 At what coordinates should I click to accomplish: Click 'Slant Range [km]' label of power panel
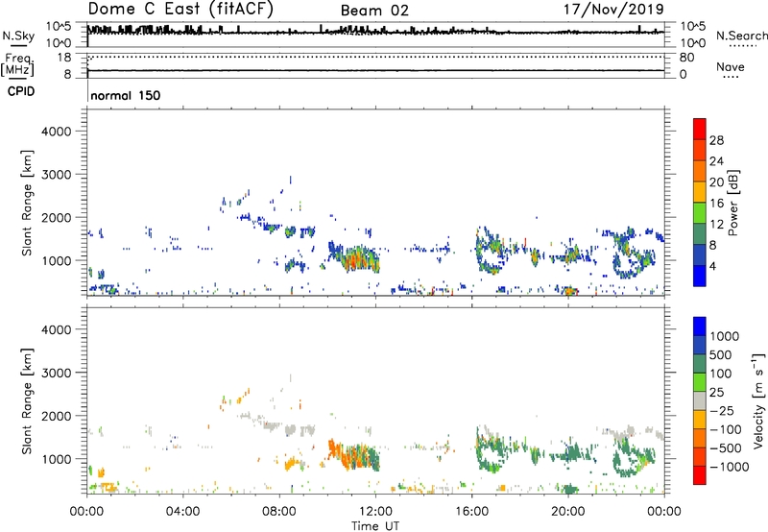tap(27, 203)
